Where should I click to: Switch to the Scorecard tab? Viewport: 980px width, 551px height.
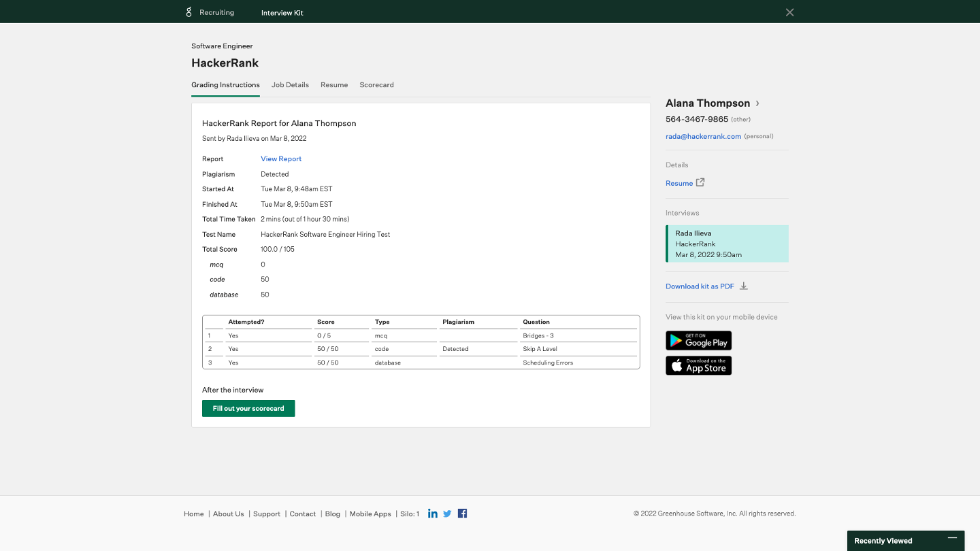pyautogui.click(x=376, y=85)
